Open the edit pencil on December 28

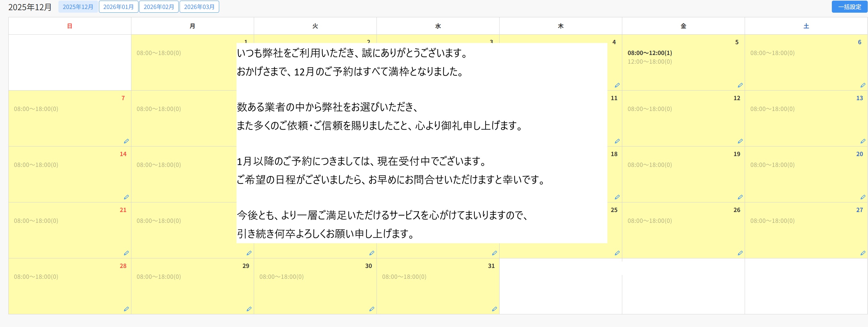(126, 309)
